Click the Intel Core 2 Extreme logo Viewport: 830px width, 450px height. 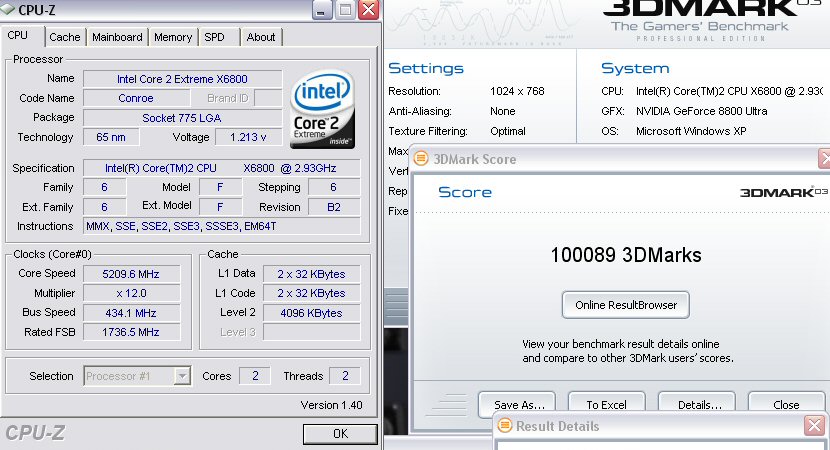322,109
